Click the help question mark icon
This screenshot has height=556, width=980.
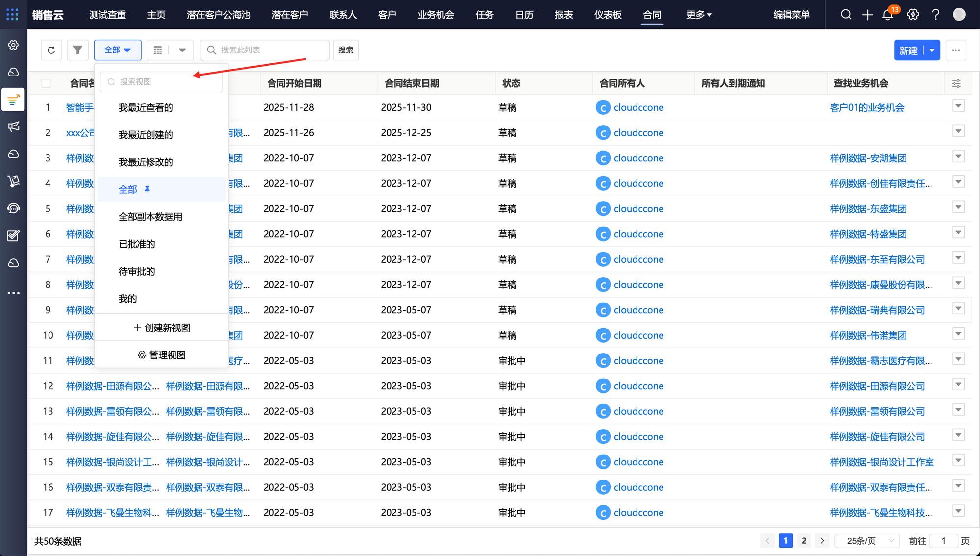[x=935, y=15]
